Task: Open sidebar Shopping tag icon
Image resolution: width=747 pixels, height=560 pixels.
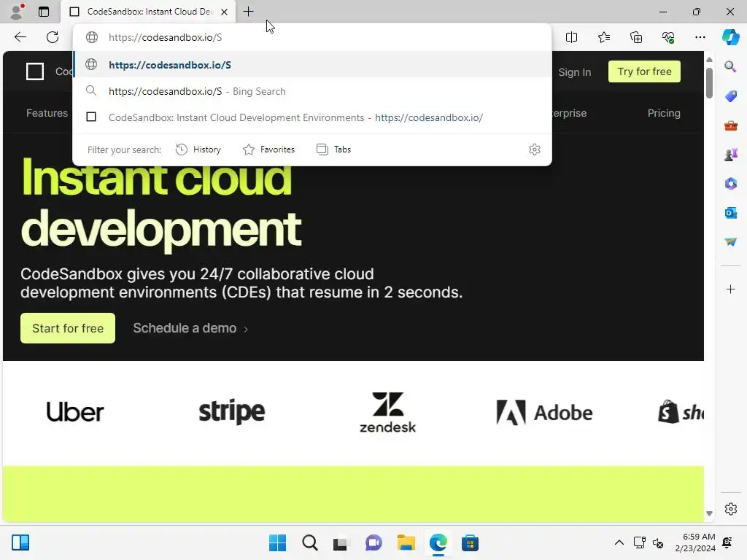Action: pyautogui.click(x=730, y=96)
